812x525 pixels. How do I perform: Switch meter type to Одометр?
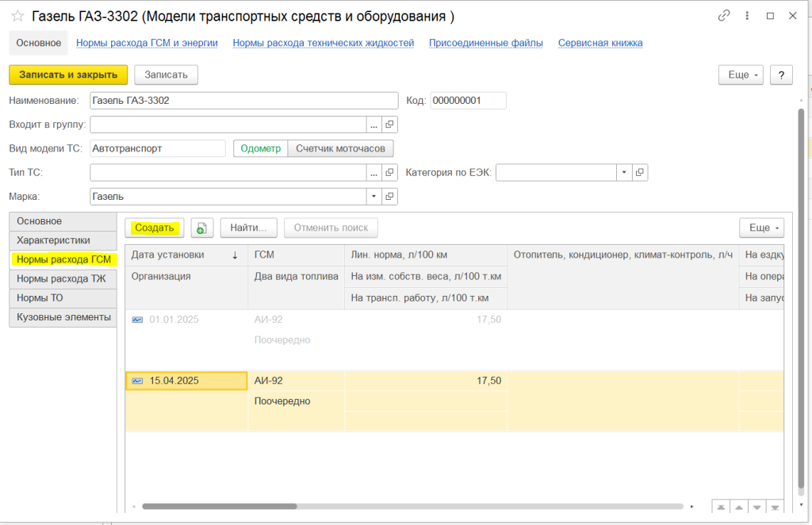tap(260, 148)
